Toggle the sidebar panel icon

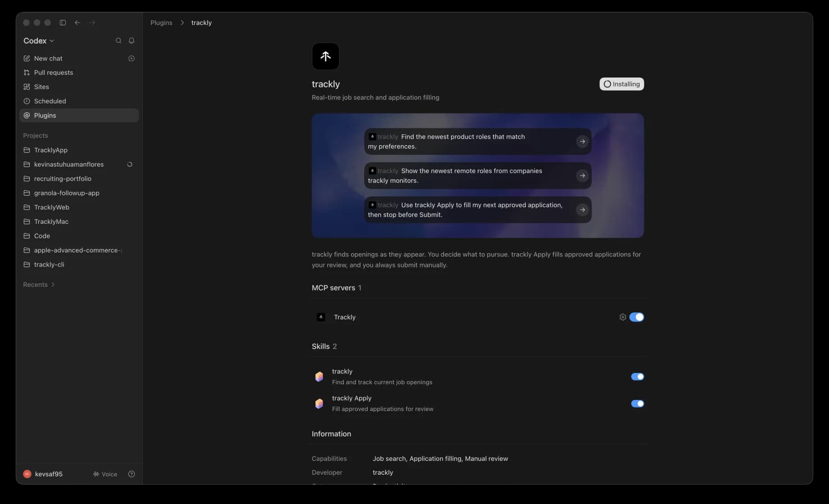click(x=63, y=23)
